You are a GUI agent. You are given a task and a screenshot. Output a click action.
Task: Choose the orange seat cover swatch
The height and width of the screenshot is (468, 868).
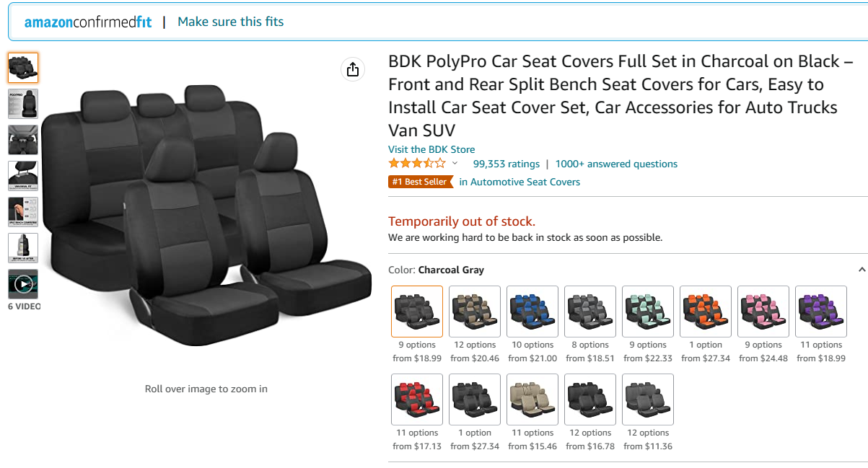(706, 312)
